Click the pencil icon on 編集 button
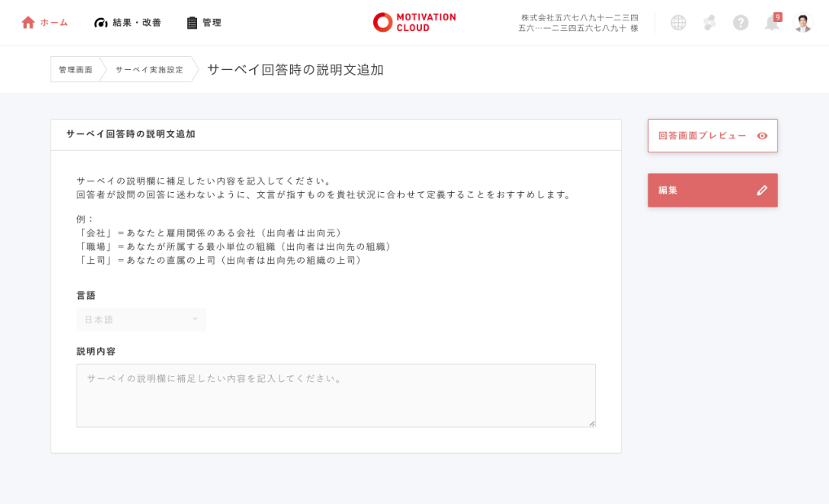829x504 pixels. (x=761, y=191)
